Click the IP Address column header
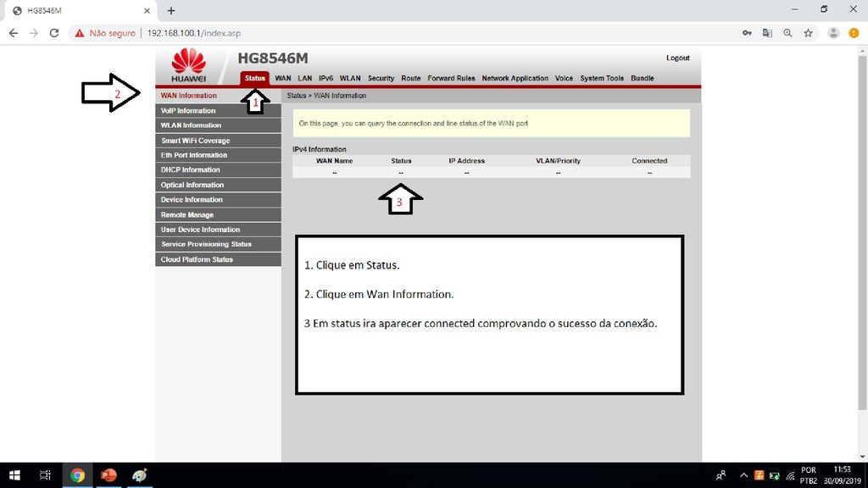The image size is (868, 488). tap(467, 161)
